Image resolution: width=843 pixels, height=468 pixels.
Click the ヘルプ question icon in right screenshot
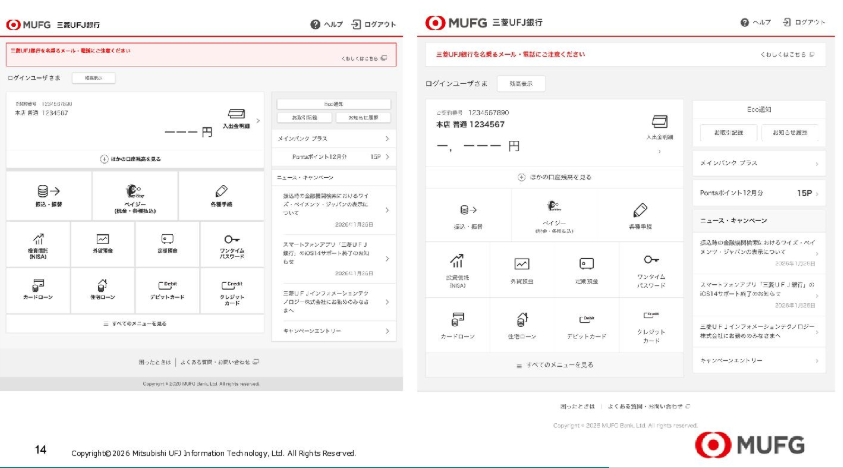coord(745,23)
